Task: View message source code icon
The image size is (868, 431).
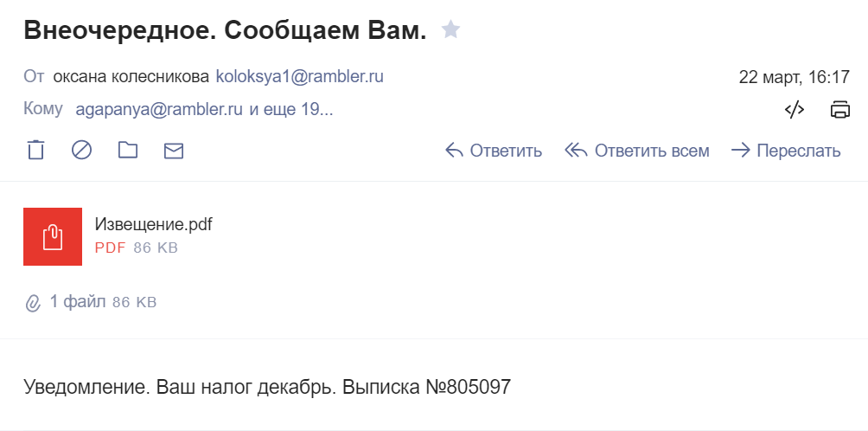Action: [x=795, y=109]
